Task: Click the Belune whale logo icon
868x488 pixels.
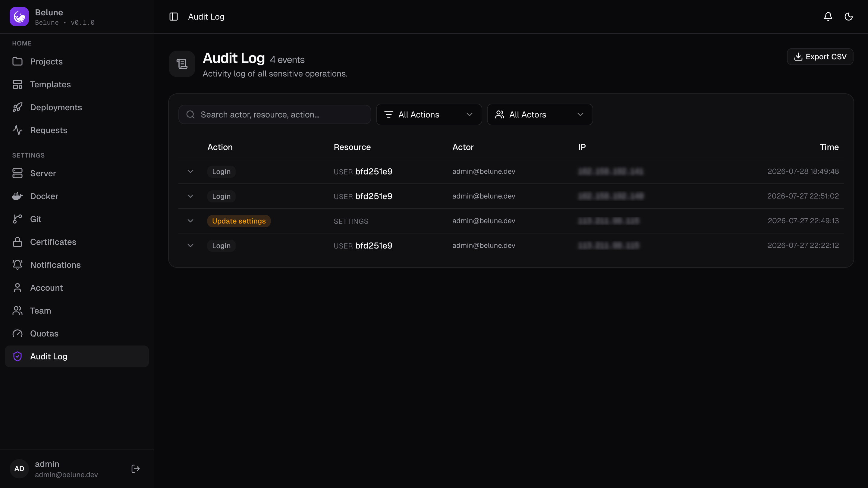Action: point(19,17)
